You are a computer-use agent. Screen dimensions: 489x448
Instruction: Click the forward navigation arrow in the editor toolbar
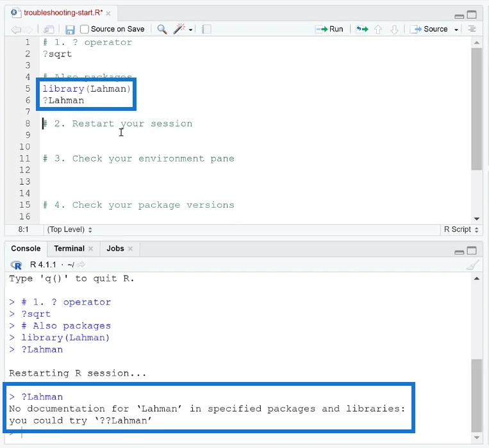[28, 29]
